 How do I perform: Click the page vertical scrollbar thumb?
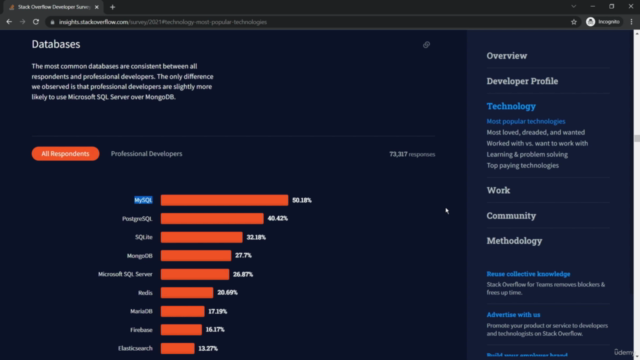(x=637, y=139)
